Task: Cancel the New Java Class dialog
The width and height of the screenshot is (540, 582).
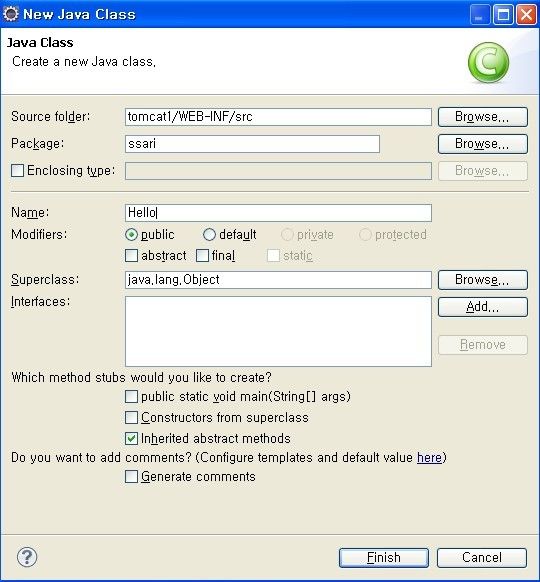Action: [x=482, y=558]
